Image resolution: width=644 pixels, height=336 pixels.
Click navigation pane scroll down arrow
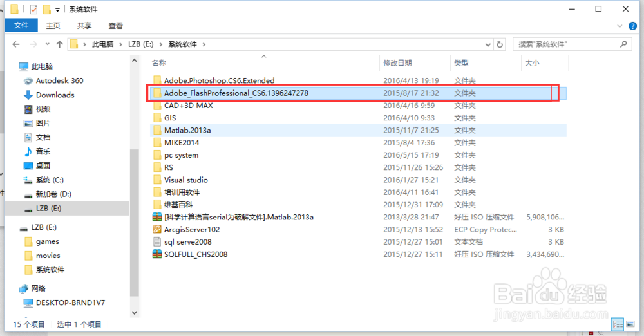[135, 313]
